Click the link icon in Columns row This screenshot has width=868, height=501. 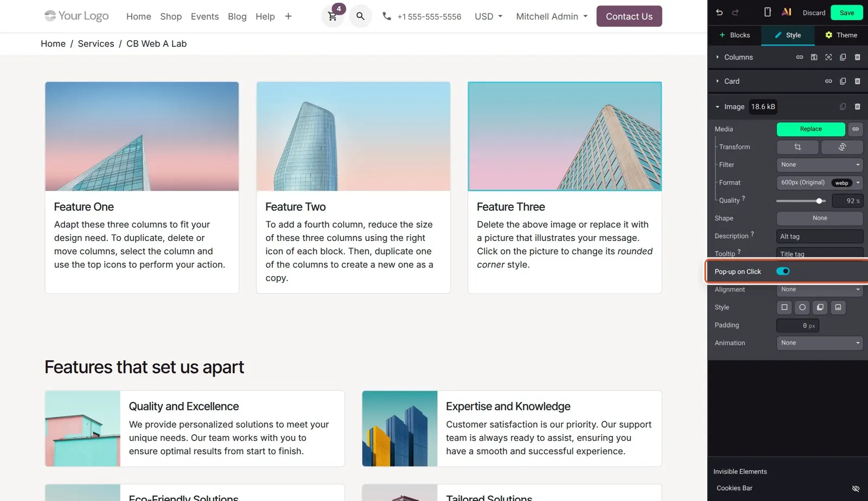800,57
